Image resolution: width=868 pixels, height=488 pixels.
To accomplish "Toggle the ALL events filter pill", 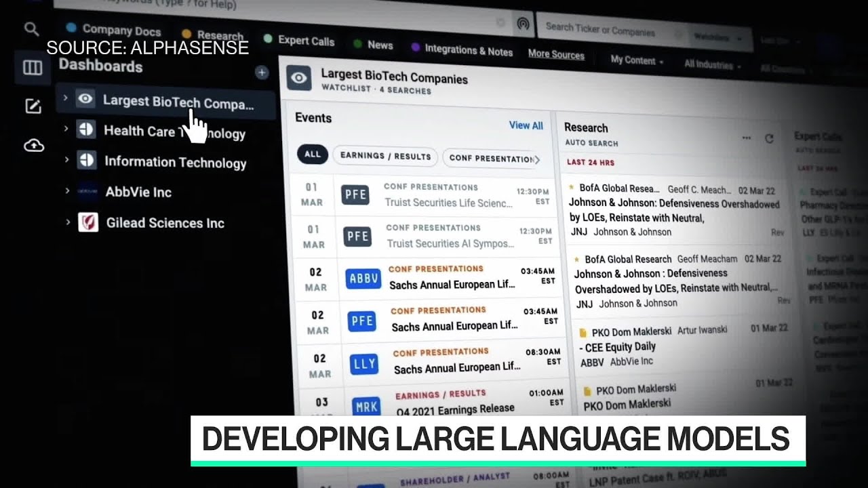I will point(313,155).
